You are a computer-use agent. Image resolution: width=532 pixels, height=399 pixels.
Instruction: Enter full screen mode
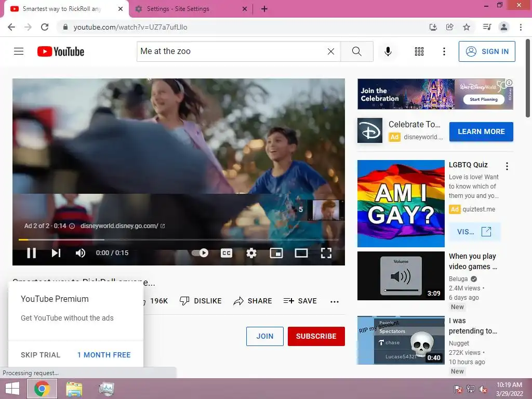pyautogui.click(x=326, y=253)
